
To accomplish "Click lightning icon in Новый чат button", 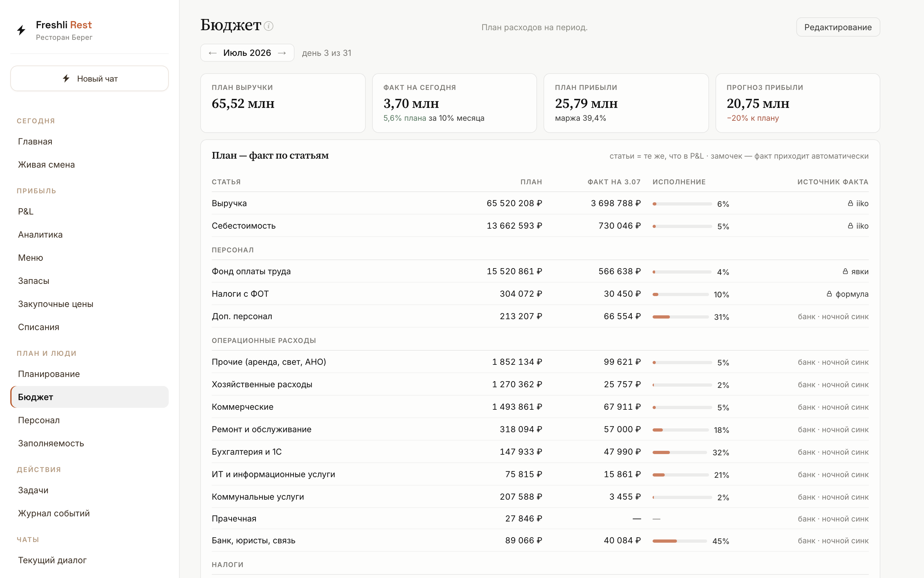I will coord(66,78).
